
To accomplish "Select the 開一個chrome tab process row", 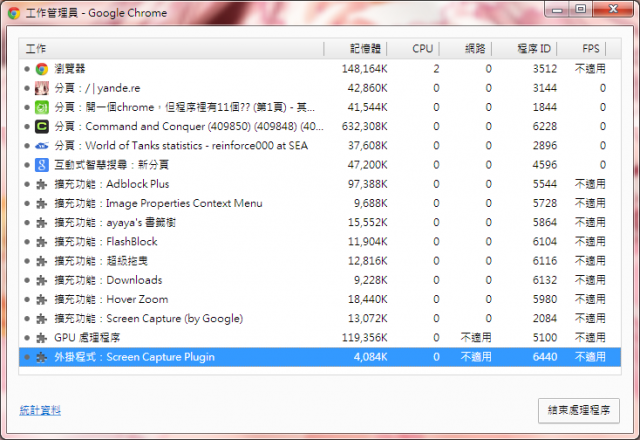I will tap(320, 107).
